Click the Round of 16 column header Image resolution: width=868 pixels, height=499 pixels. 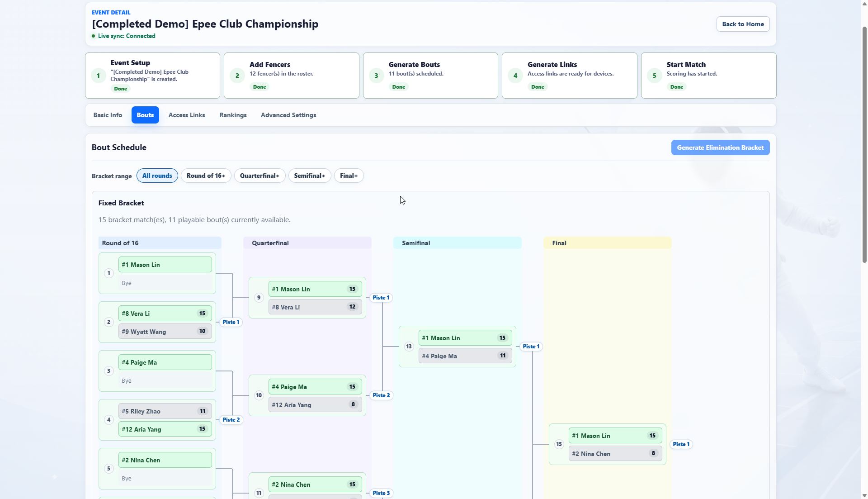[x=160, y=243]
